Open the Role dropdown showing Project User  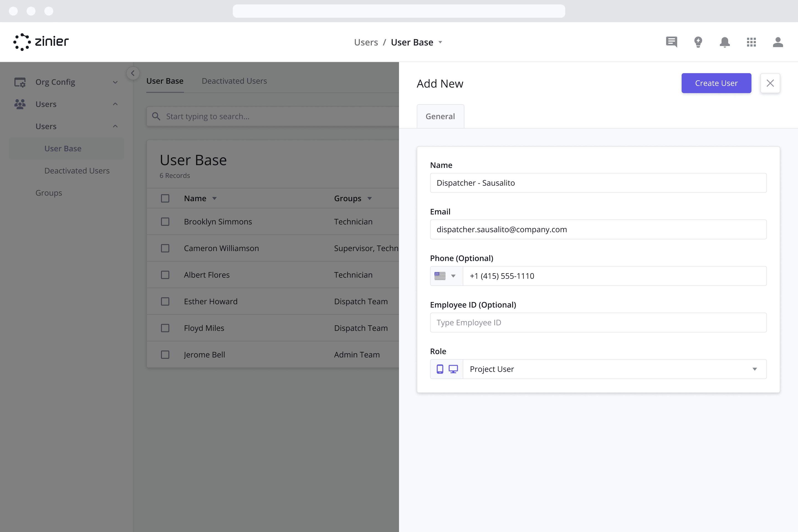[615, 369]
